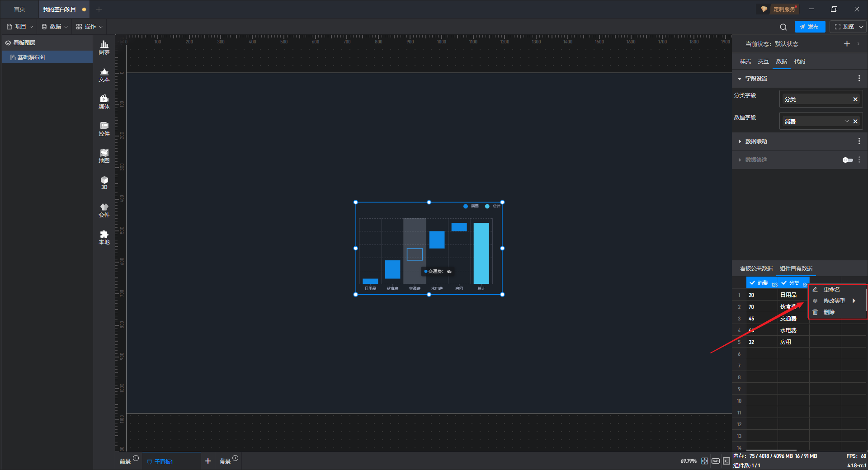The image size is (868, 470).
Task: Open the 3D component panel
Action: tap(104, 183)
